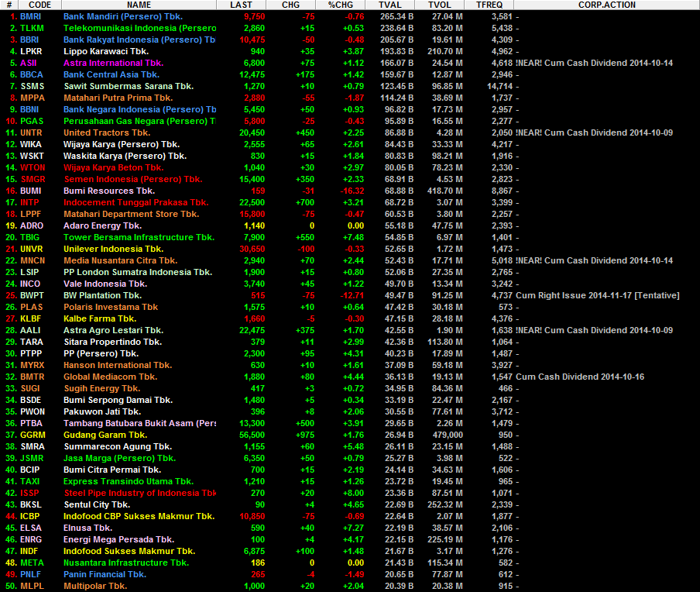700x592 pixels.
Task: Click BMTR Cum Cash Dividend 2014-10-16 note
Action: pyautogui.click(x=580, y=377)
